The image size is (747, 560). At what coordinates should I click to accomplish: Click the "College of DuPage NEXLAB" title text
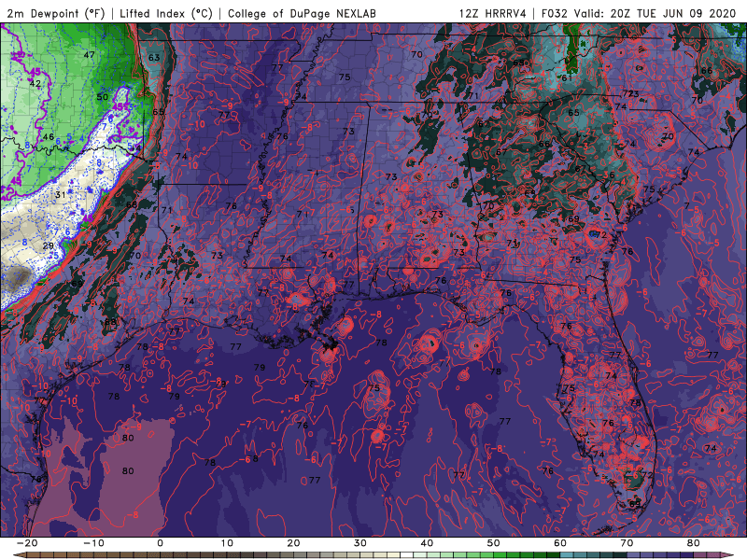(x=302, y=13)
